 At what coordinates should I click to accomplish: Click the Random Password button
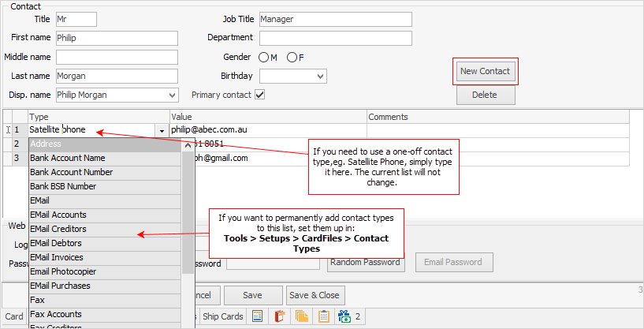pos(366,263)
